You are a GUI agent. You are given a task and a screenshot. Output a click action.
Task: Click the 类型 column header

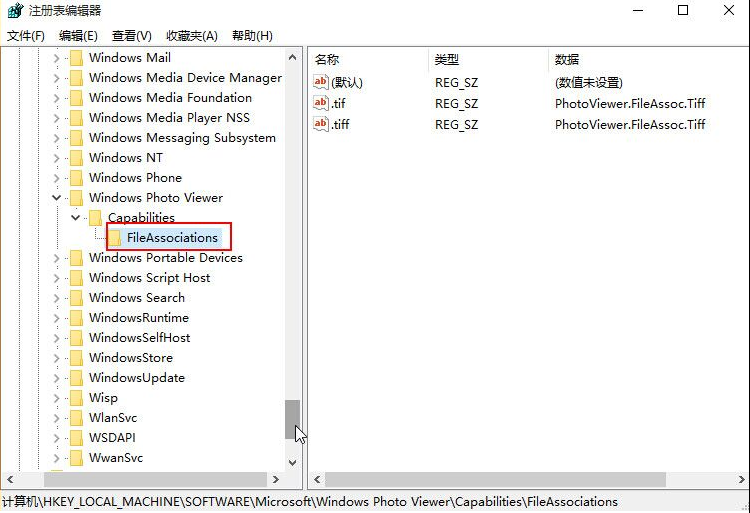[447, 59]
